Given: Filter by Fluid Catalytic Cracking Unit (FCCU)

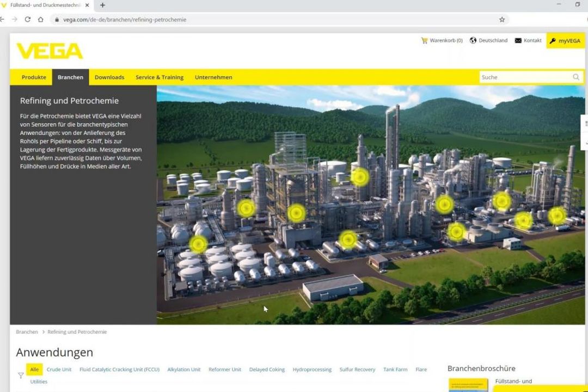Looking at the screenshot, I should pos(119,370).
